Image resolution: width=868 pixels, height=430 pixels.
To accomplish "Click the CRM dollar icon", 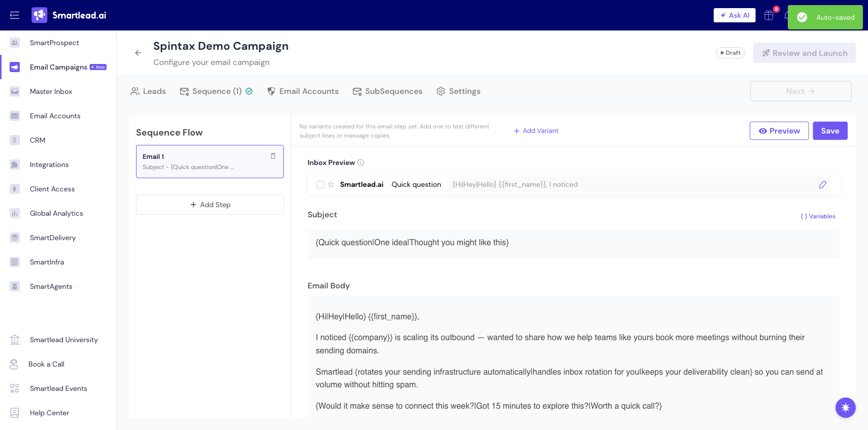I will click(x=15, y=140).
